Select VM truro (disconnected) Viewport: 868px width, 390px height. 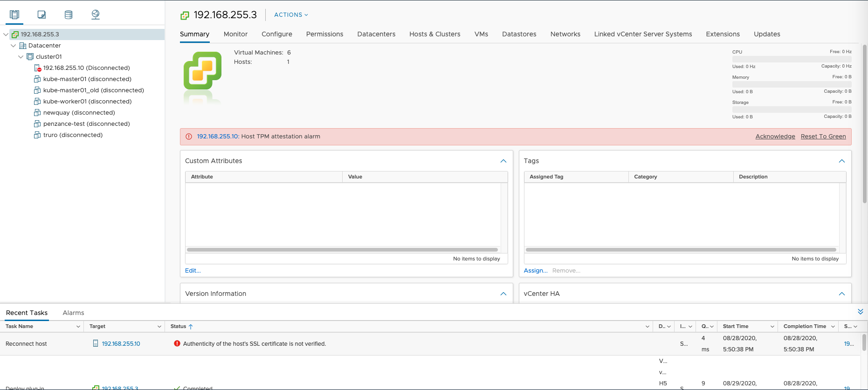(x=73, y=135)
